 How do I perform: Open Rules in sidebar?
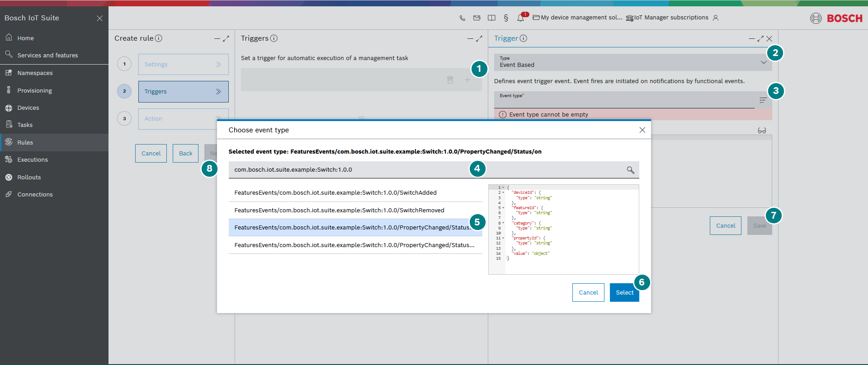point(54,142)
